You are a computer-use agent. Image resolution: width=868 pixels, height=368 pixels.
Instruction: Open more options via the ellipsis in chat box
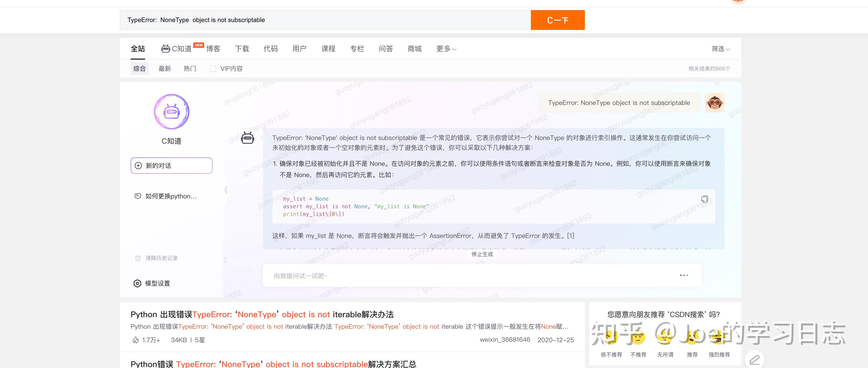[x=683, y=275]
